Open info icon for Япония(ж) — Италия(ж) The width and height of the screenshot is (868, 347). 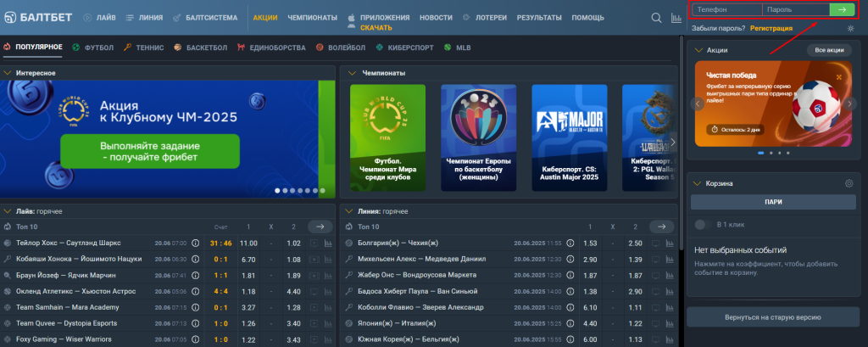pos(570,323)
